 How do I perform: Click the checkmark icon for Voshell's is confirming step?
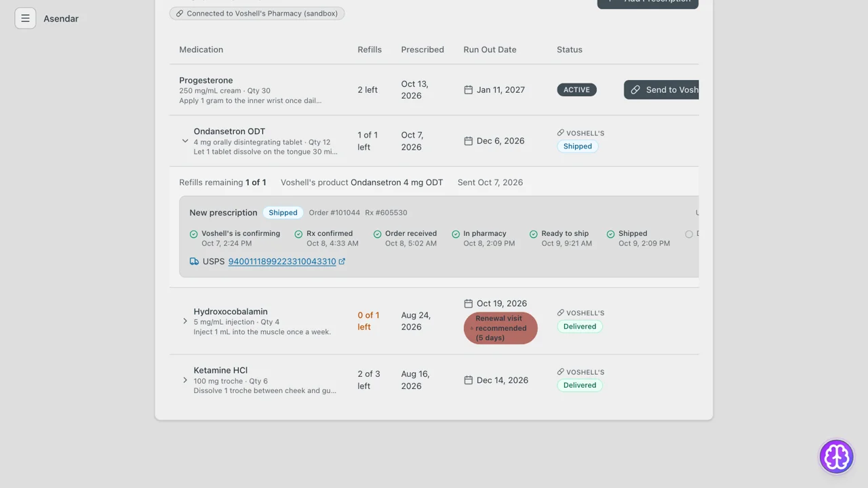click(x=194, y=234)
